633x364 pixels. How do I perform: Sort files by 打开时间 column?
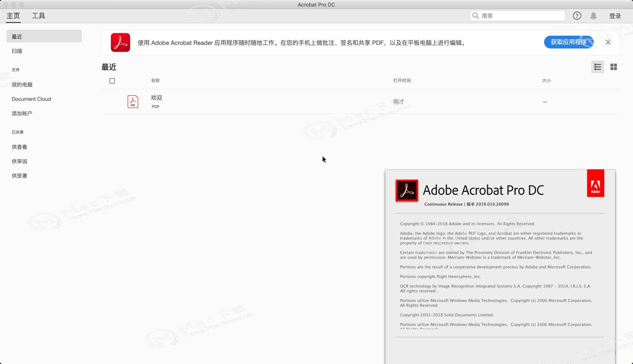402,80
